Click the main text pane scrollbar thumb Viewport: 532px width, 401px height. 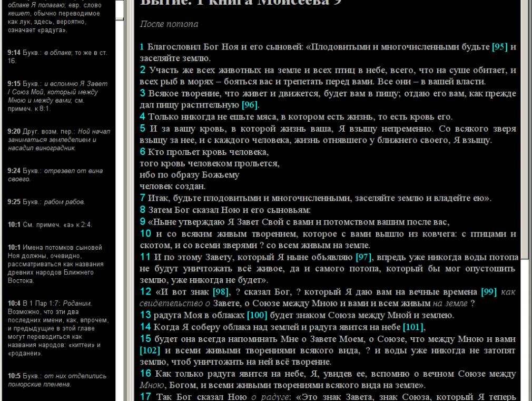pos(525,129)
